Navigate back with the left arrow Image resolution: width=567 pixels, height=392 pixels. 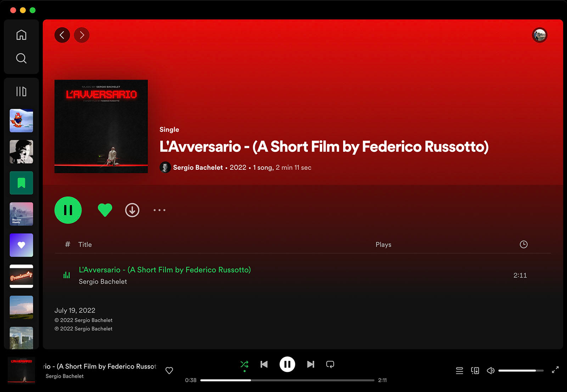(62, 35)
